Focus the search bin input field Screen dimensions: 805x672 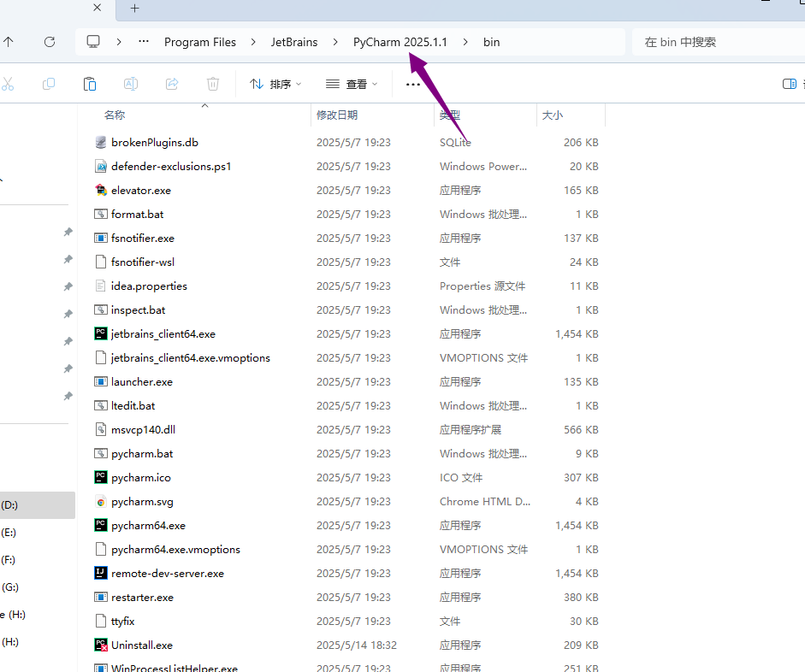coord(719,42)
